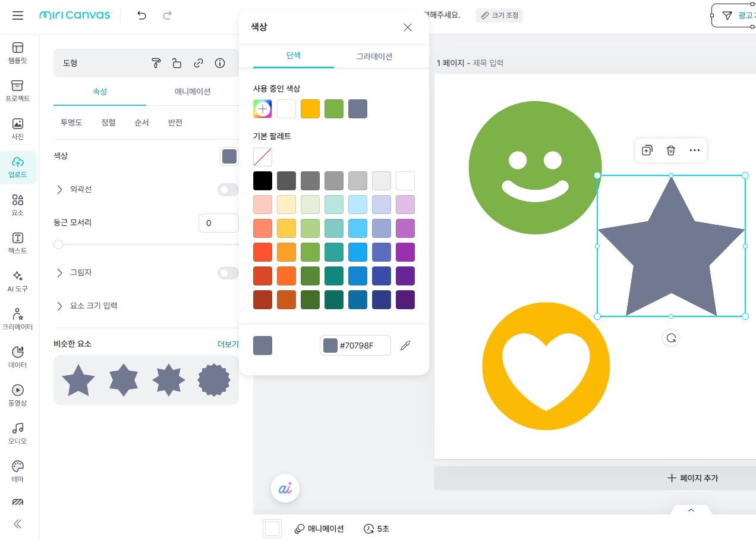Open more options for the star
Screen dimensions: 756x540
pyautogui.click(x=695, y=150)
